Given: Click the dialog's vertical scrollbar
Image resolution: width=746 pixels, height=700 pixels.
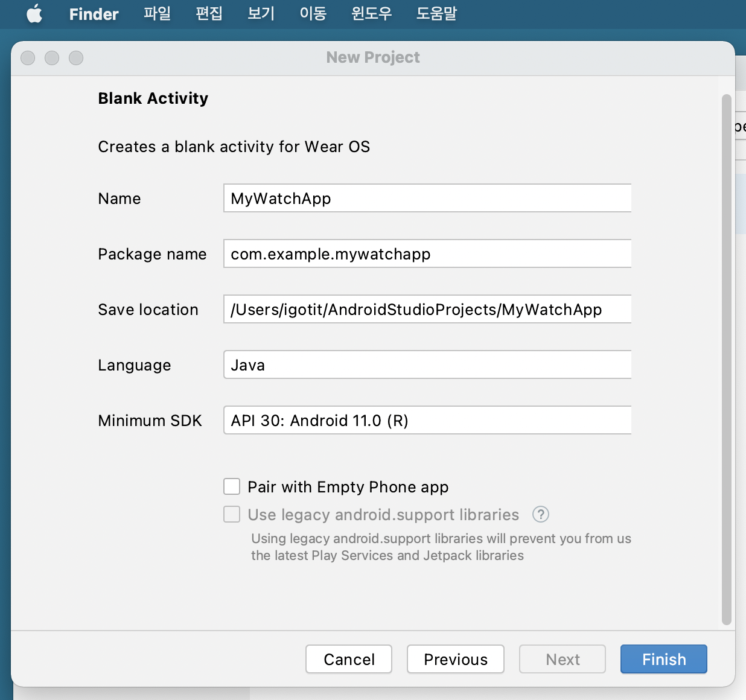Looking at the screenshot, I should [727, 360].
